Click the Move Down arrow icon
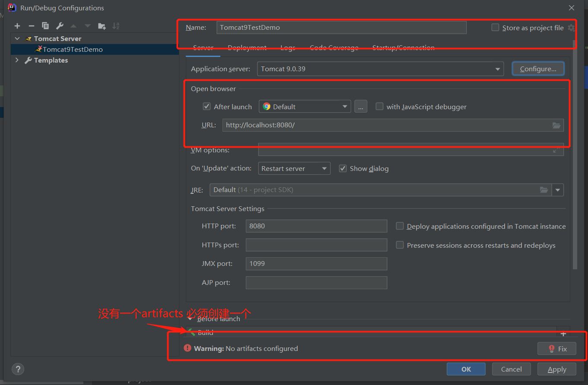588x385 pixels. pos(88,26)
